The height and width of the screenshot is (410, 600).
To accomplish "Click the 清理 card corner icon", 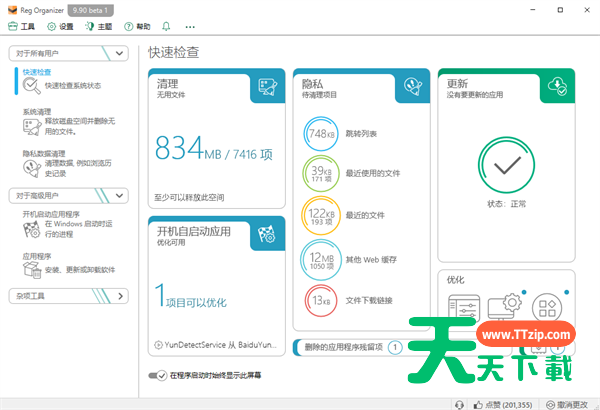I will pos(267,87).
